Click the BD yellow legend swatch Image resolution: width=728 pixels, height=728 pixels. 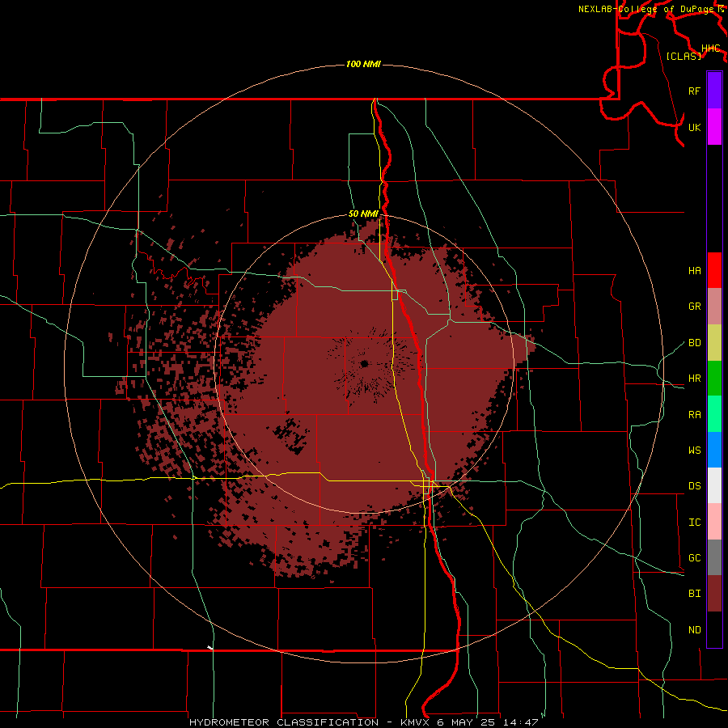click(714, 343)
